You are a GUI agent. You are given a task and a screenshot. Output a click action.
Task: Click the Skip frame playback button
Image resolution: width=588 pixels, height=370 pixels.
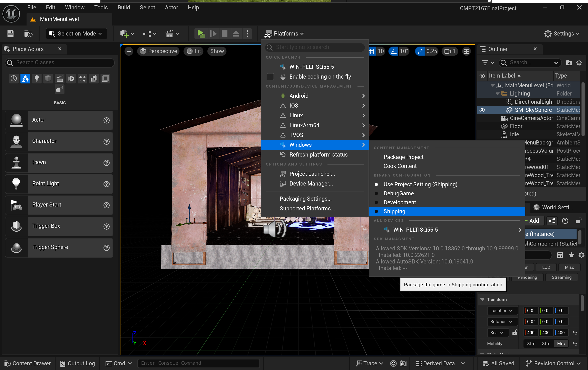pos(213,33)
